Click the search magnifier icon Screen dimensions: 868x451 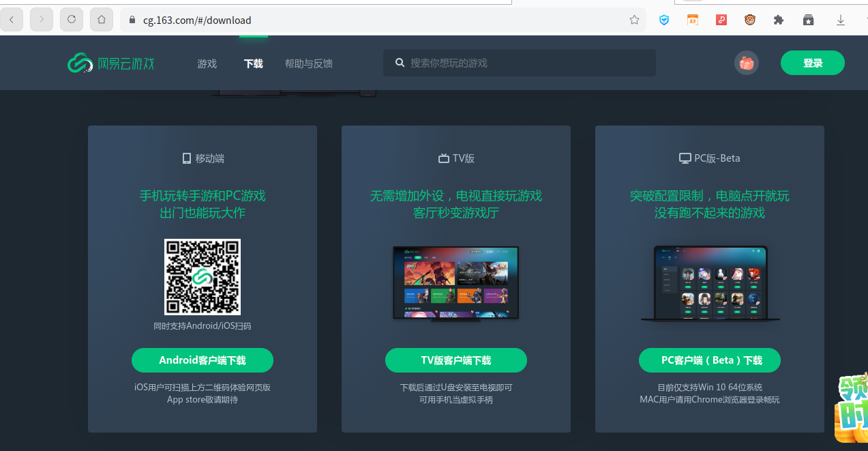400,63
